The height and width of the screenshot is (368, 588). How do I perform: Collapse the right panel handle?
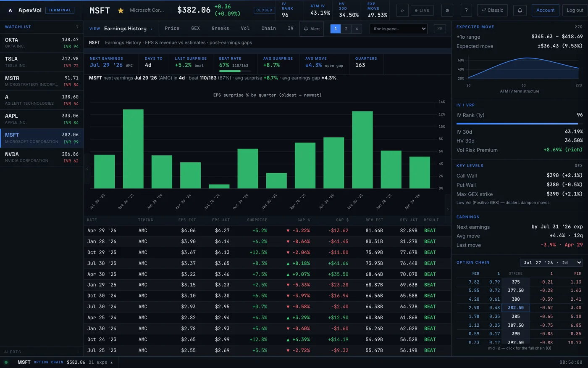point(448,209)
